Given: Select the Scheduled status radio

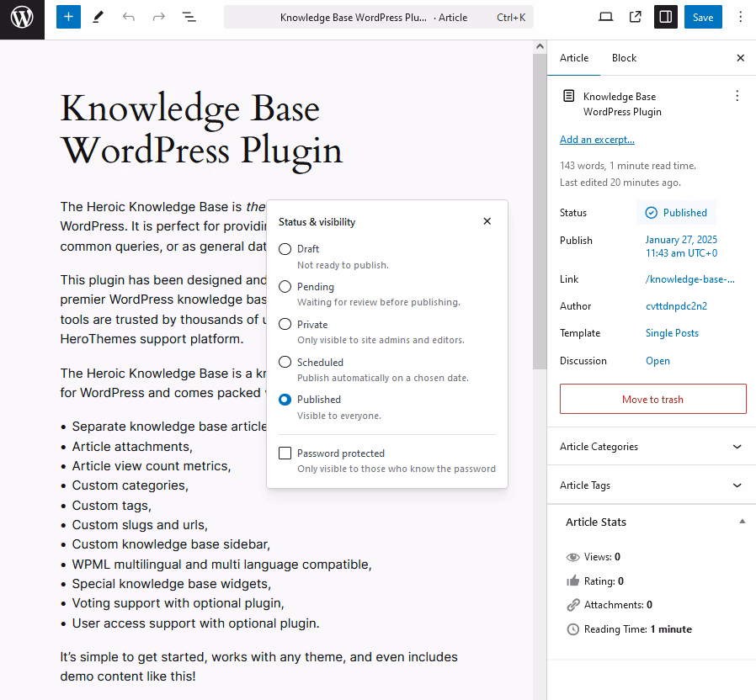Looking at the screenshot, I should pyautogui.click(x=285, y=362).
